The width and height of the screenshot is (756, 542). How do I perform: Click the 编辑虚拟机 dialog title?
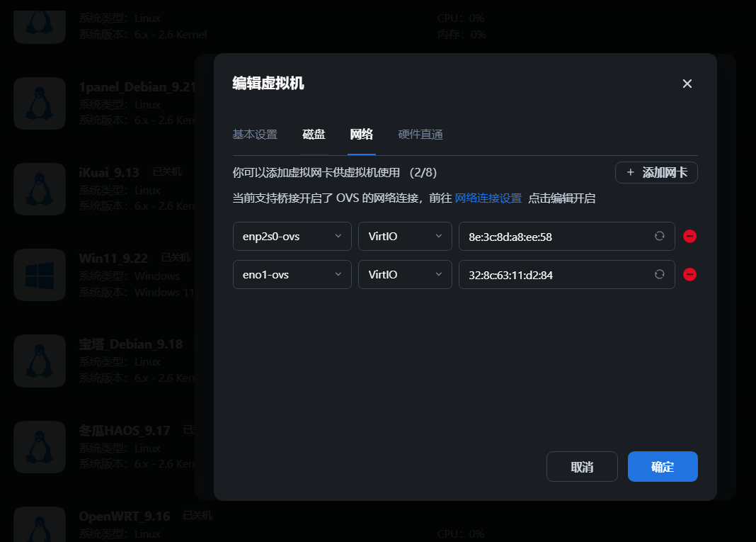point(268,83)
